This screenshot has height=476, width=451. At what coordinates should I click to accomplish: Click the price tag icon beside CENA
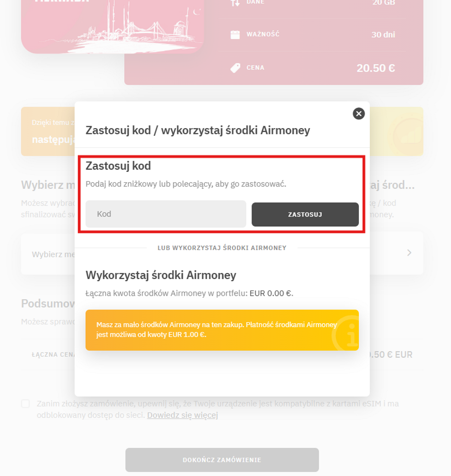coord(235,68)
